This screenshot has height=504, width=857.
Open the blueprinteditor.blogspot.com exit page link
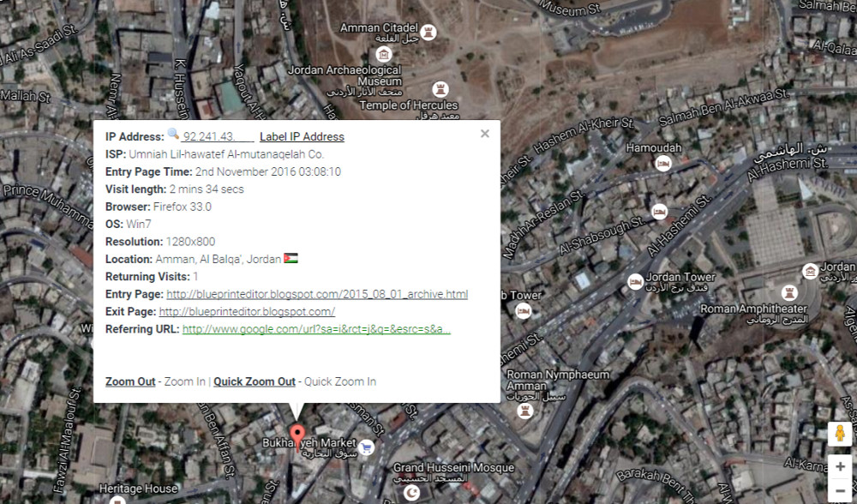tap(247, 312)
